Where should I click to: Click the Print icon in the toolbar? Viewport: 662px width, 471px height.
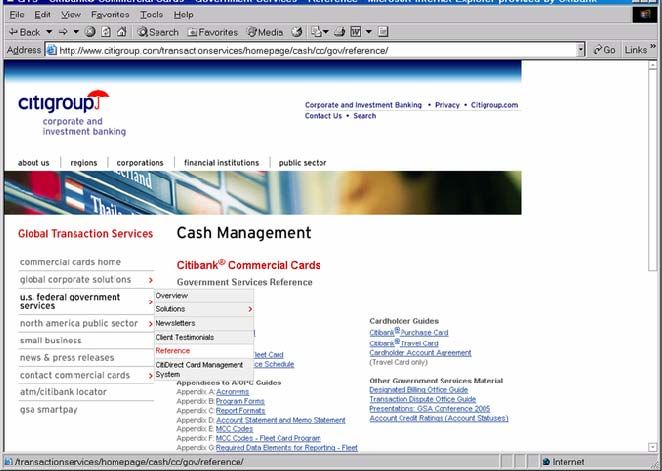(339, 32)
